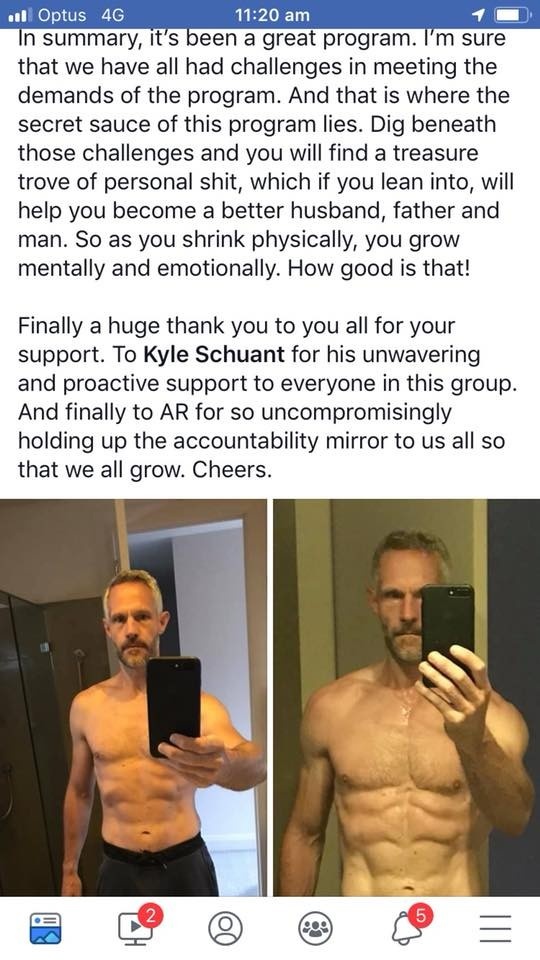540x960 pixels.
Task: Tap the signal strength bars
Action: [20, 15]
